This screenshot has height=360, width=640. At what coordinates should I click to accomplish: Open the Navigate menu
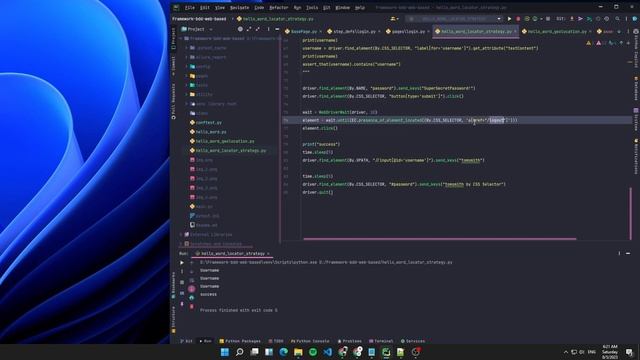239,7
